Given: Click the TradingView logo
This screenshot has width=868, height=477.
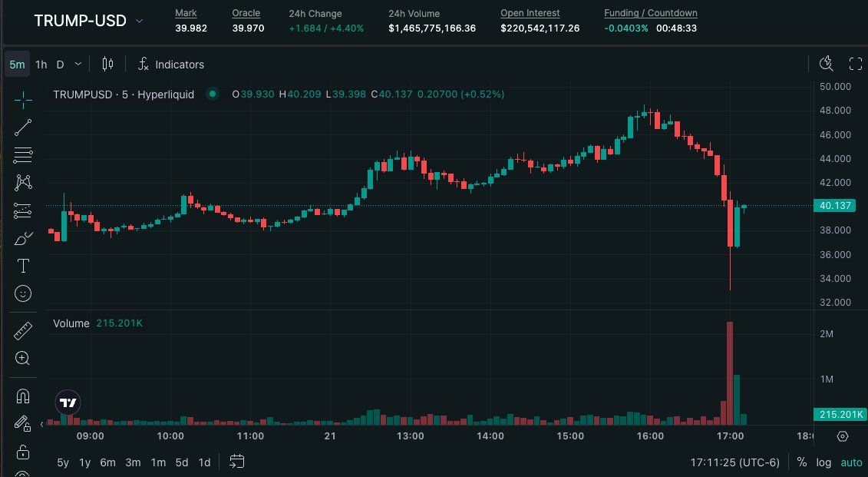Looking at the screenshot, I should (68, 402).
